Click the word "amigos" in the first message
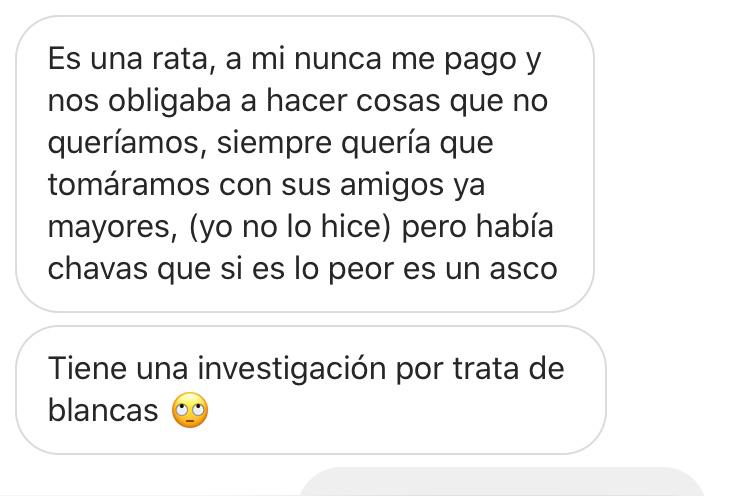This screenshot has height=496, width=731. click(x=392, y=186)
